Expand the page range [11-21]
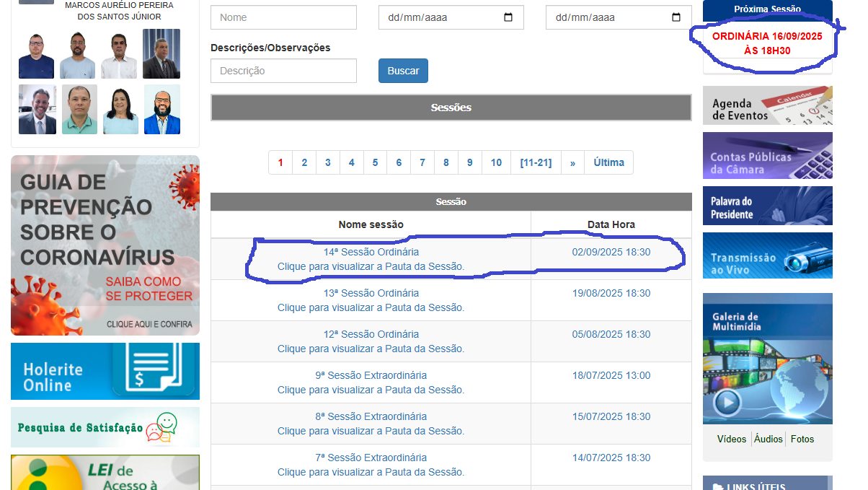Screen dimensions: 868x490 click(535, 162)
